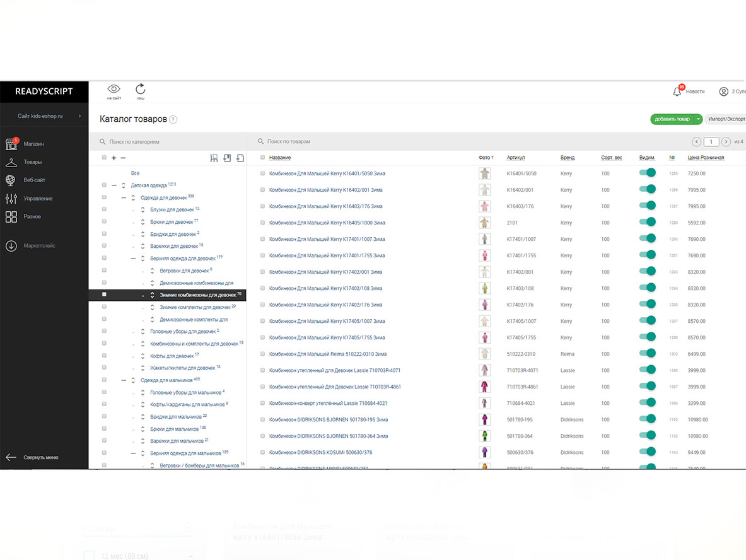The image size is (746, 560).
Task: Click the добавить товар button
Action: point(672,119)
